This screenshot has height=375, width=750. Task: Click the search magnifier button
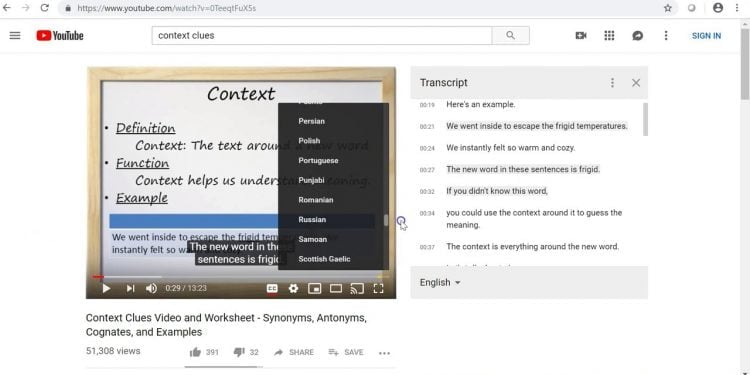(510, 35)
